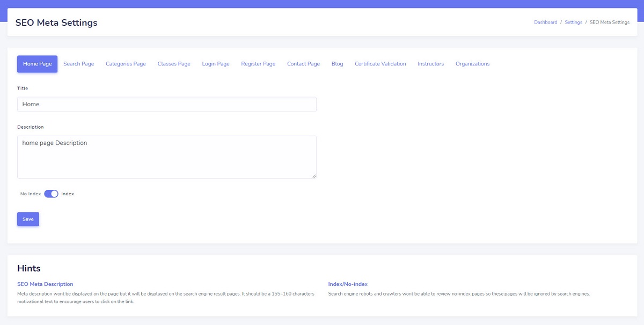Open the Blog tab
This screenshot has width=644, height=325.
point(337,64)
